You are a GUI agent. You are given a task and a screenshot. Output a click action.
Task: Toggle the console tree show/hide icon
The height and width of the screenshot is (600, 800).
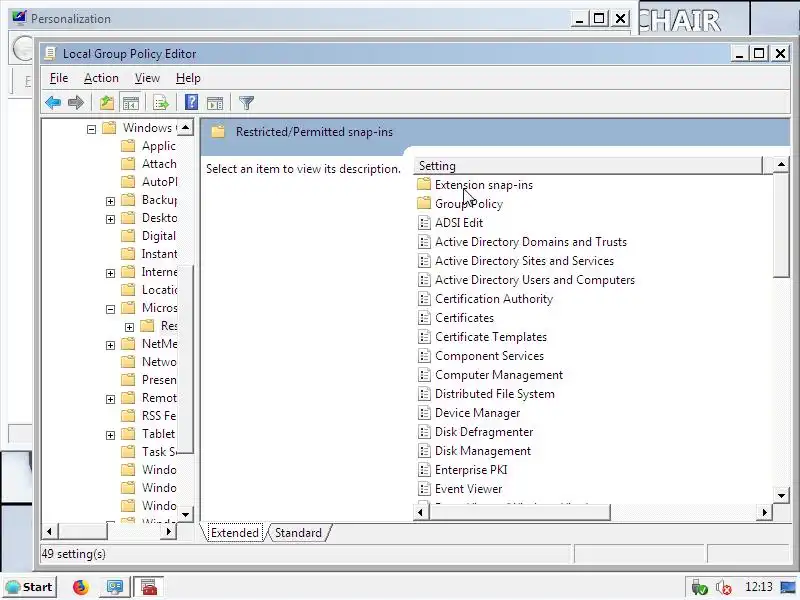pyautogui.click(x=131, y=103)
